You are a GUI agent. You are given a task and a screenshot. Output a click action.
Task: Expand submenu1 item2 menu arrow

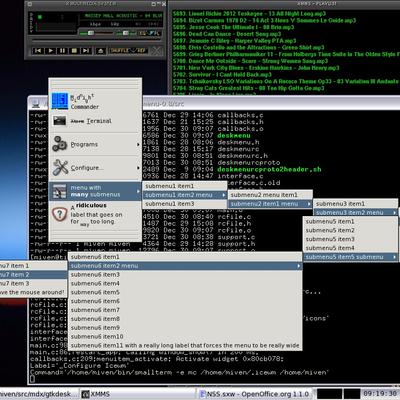[224, 195]
